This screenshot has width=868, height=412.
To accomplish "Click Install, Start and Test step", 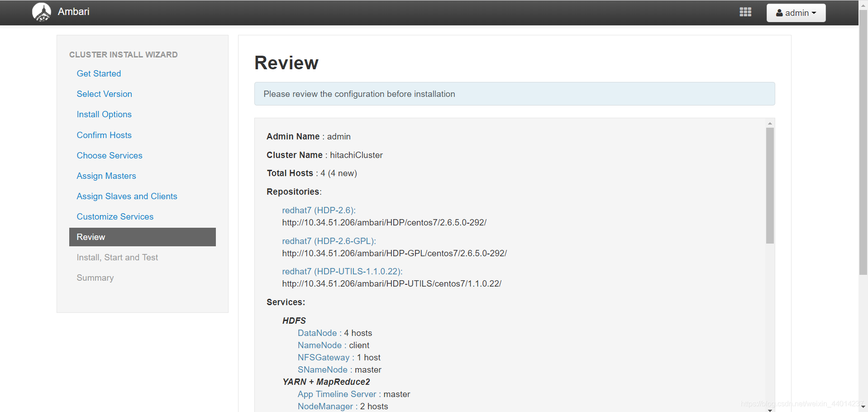I will coord(117,257).
